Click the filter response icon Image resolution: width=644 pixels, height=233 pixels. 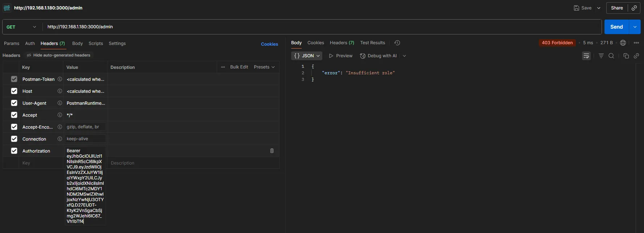(x=601, y=56)
